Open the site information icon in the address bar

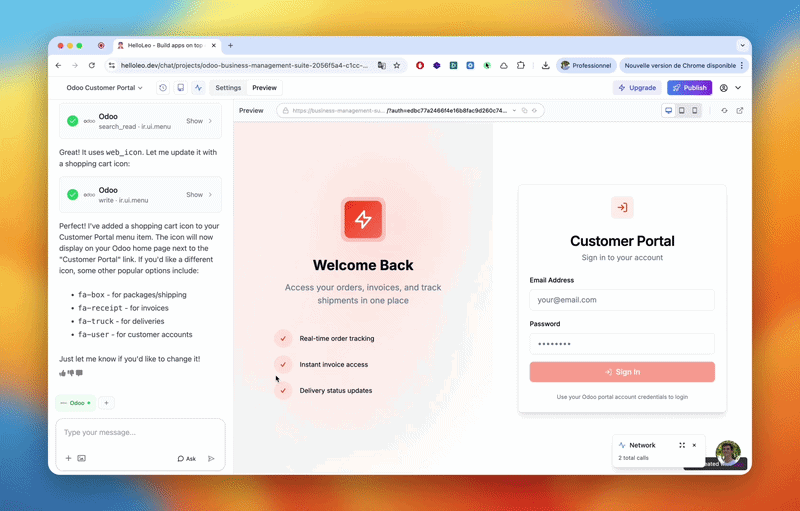pyautogui.click(x=112, y=65)
